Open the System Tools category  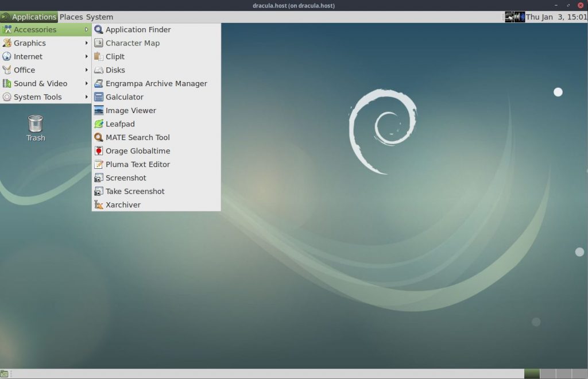coord(45,97)
